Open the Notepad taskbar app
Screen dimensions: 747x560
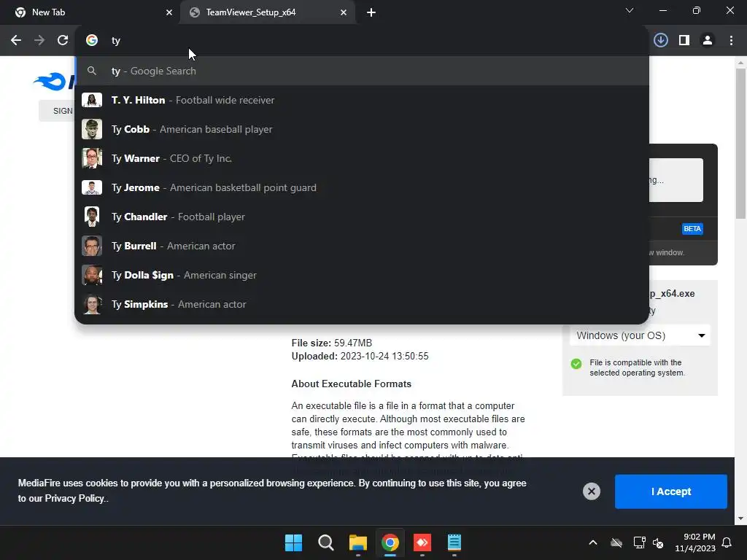[454, 542]
